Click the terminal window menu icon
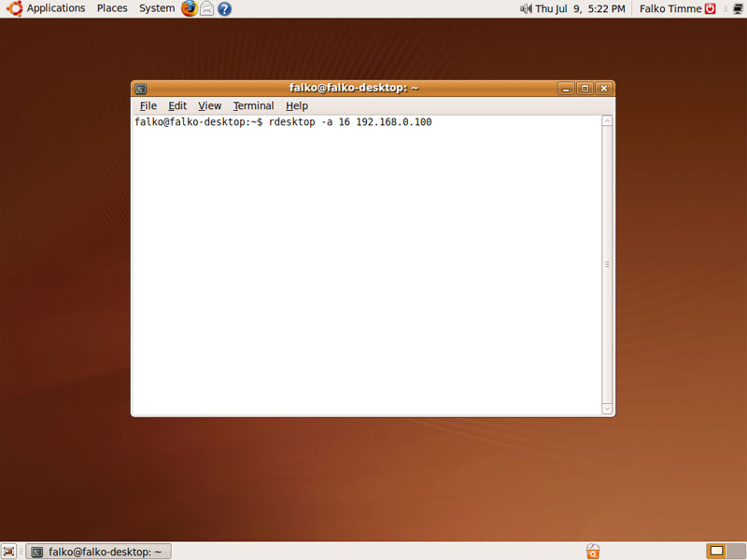Image resolution: width=747 pixels, height=560 pixels. (141, 89)
